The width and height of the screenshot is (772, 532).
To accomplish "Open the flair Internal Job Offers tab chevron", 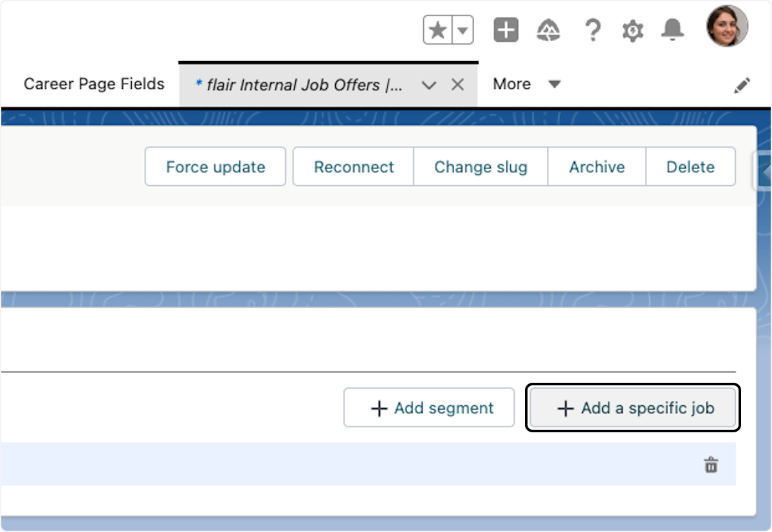I will pos(429,84).
